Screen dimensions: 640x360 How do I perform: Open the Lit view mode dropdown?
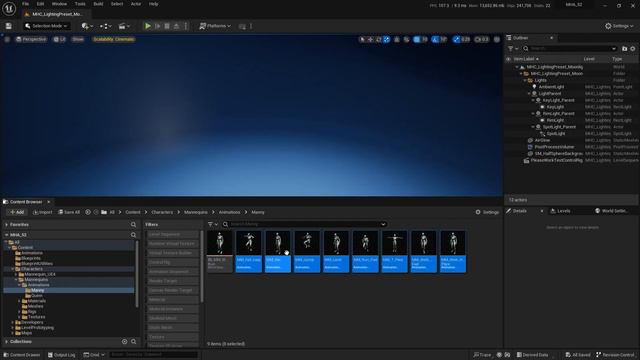point(60,40)
